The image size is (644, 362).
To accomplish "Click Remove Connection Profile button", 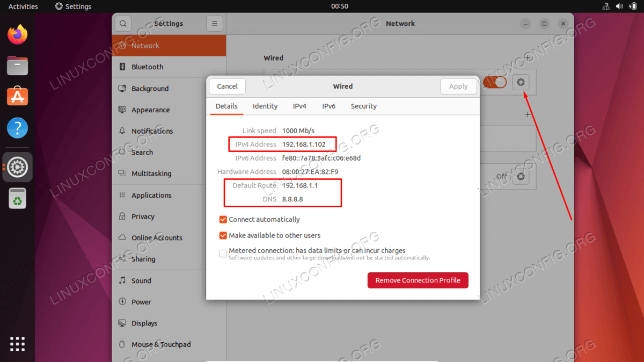I will click(418, 280).
